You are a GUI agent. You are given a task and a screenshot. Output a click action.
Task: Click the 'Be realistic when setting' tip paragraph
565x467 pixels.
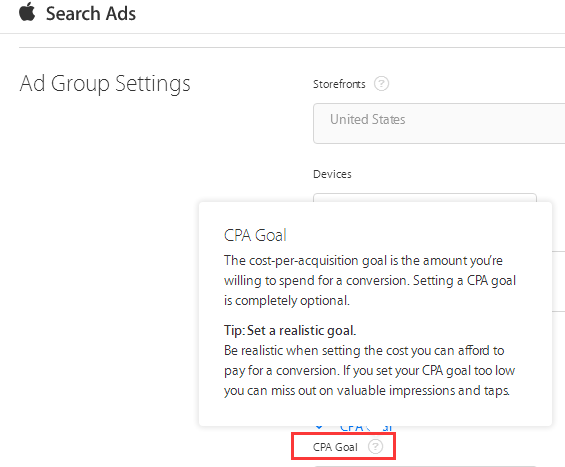tap(369, 370)
